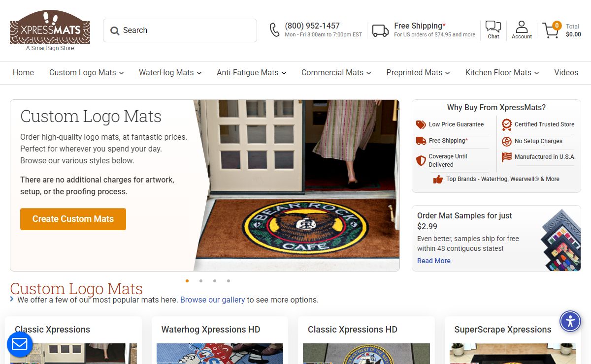Expand the Kitchen Floor Mats menu
The height and width of the screenshot is (364, 591).
click(502, 72)
